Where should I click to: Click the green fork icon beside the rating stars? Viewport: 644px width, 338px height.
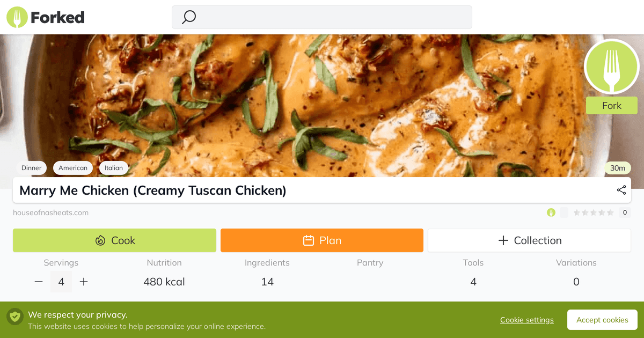(551, 212)
